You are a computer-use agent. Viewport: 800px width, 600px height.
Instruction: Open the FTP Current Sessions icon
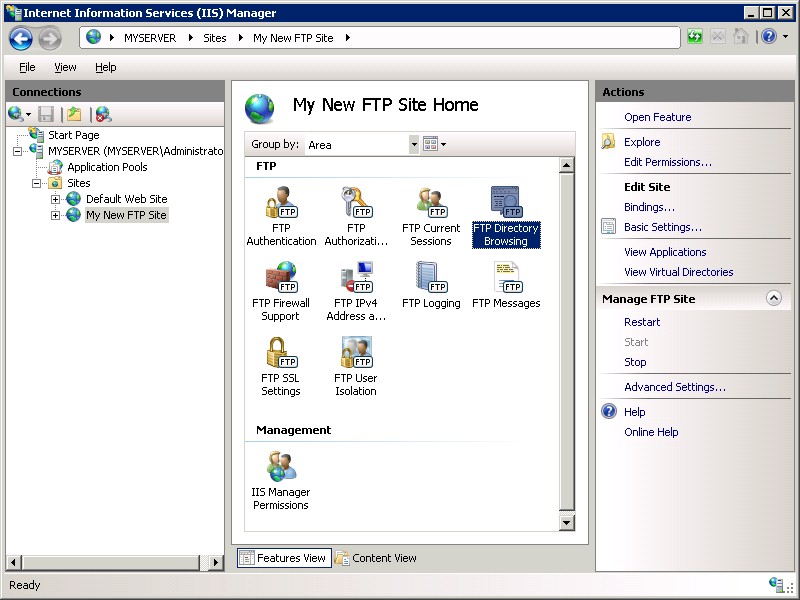431,202
